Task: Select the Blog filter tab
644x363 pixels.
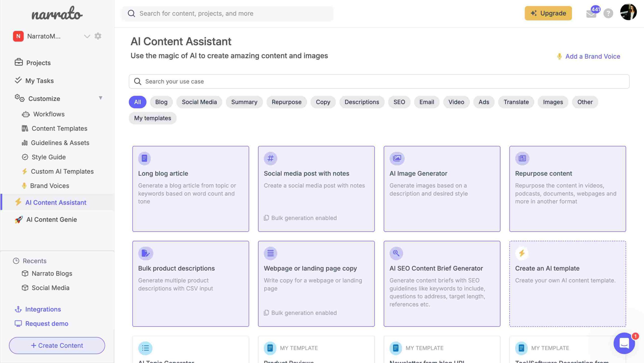Action: point(161,102)
